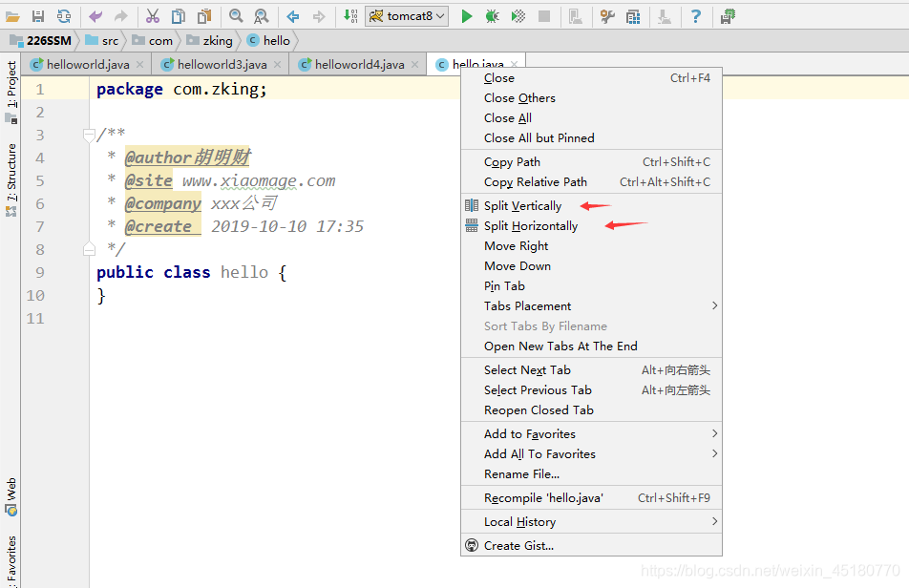The width and height of the screenshot is (909, 588).
Task: Click the Replace magnifier icon
Action: pos(262,16)
